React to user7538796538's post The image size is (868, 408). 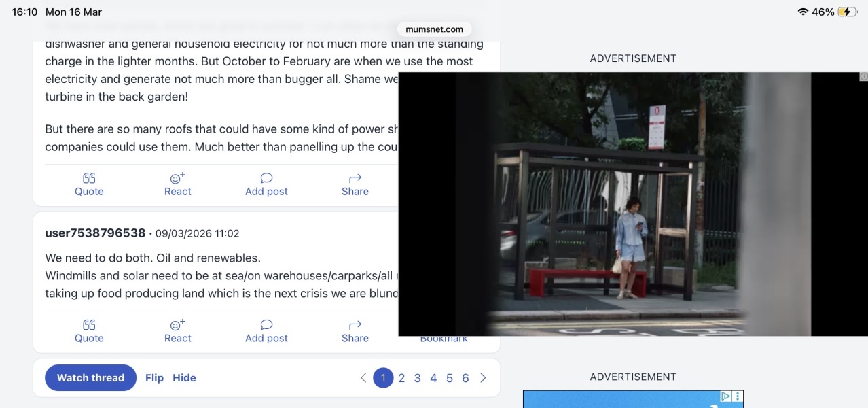[x=177, y=330]
